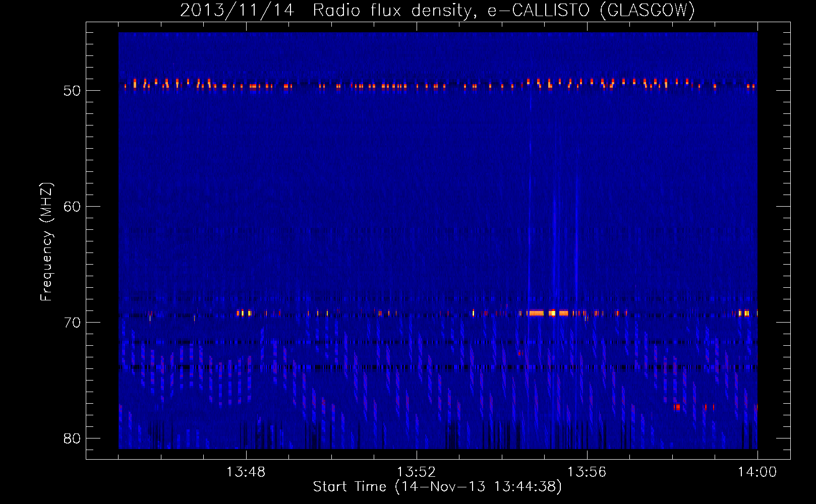Click the 'Start Time (14-Nov-13 13:44:38)' x-axis label
The width and height of the screenshot is (816, 504).
click(437, 487)
